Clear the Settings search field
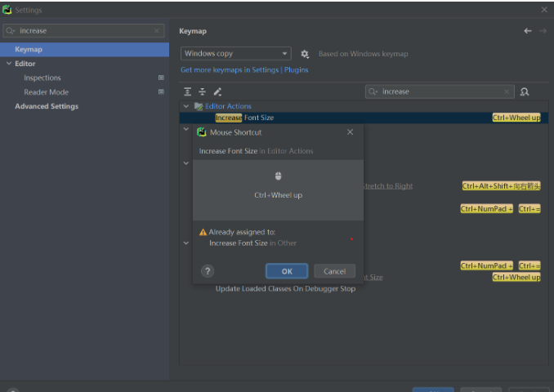 157,31
